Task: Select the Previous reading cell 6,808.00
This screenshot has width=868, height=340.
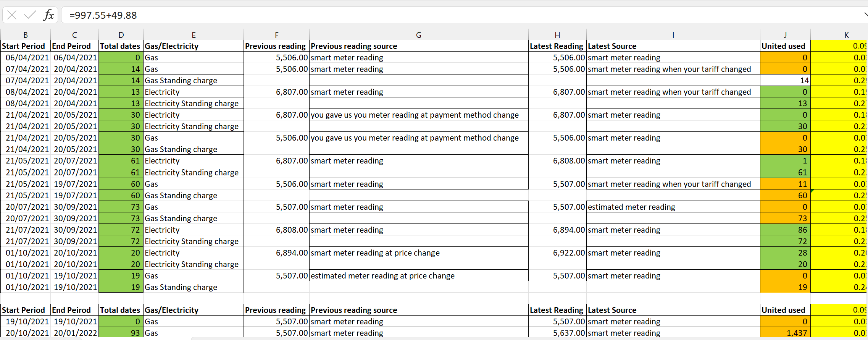Action: pyautogui.click(x=276, y=230)
